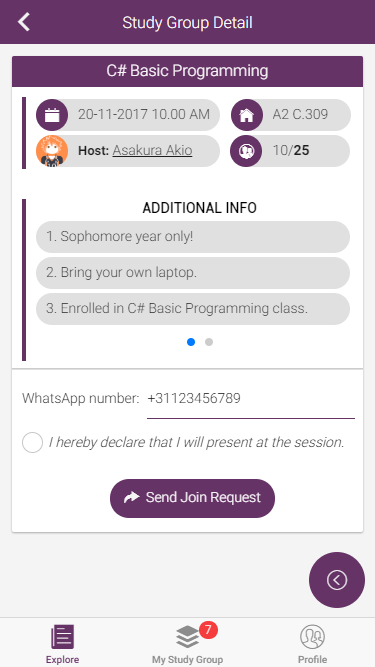
Task: Select the first blue pagination dot
Action: point(191,342)
